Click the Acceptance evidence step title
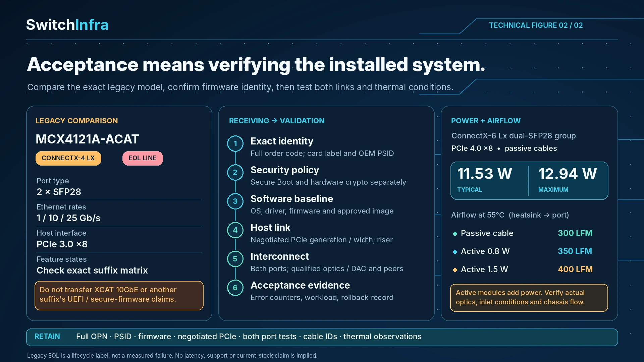 pyautogui.click(x=300, y=285)
